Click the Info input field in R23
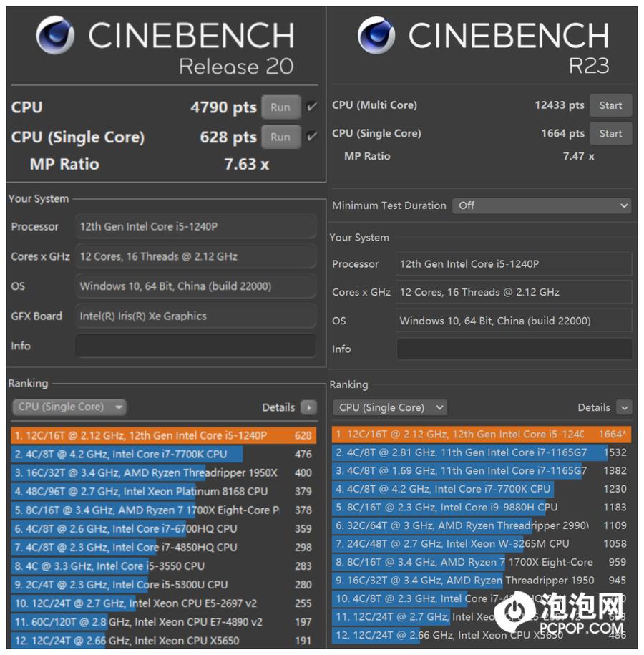Image resolution: width=644 pixels, height=655 pixels. click(515, 349)
